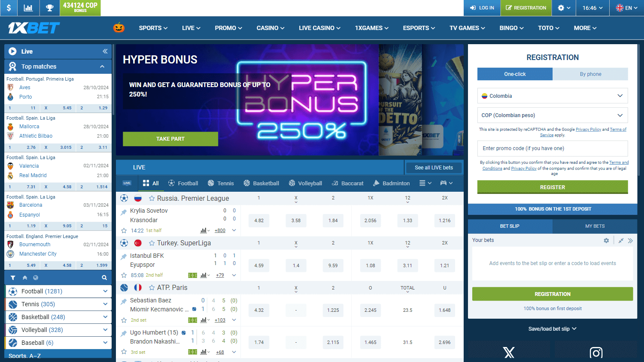Collapse the Live sidebar with double arrow
Viewport: 644px width, 362px height.
tap(105, 51)
